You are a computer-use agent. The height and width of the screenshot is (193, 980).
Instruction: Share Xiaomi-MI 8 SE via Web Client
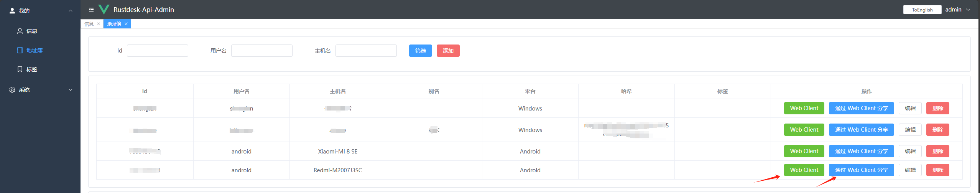(861, 151)
